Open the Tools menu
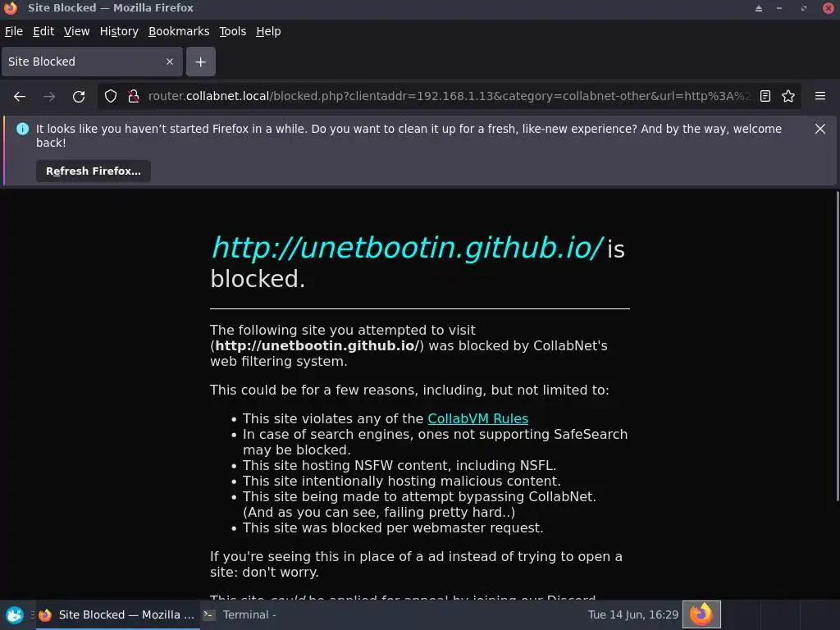The width and height of the screenshot is (840, 630). [232, 32]
